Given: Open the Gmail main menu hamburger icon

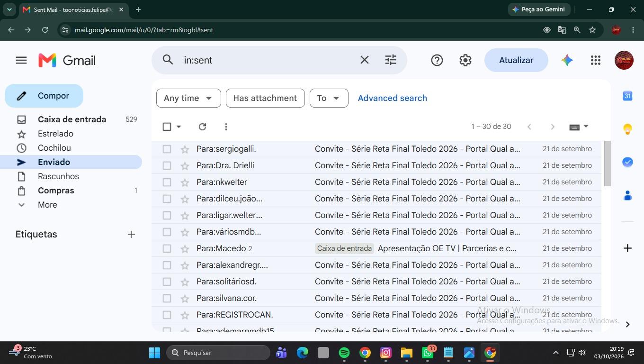Looking at the screenshot, I should (21, 60).
